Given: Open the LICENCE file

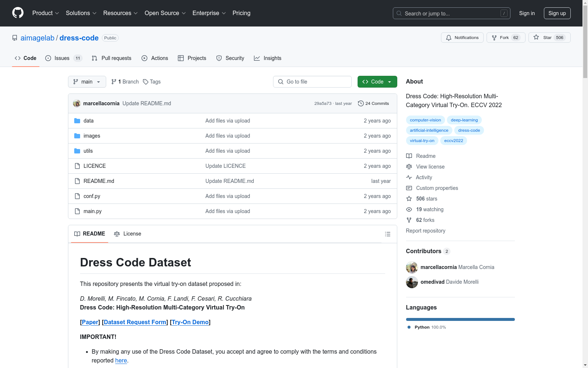Looking at the screenshot, I should click(x=94, y=166).
